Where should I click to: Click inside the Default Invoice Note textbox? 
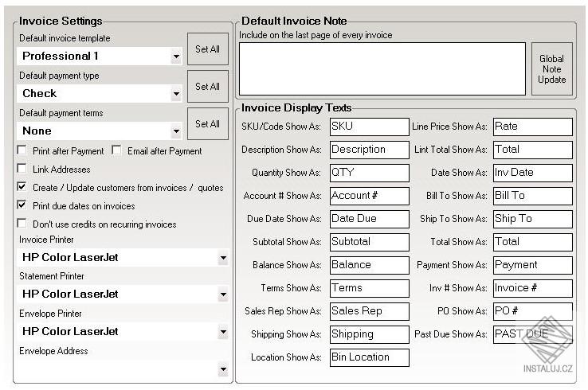[x=382, y=68]
